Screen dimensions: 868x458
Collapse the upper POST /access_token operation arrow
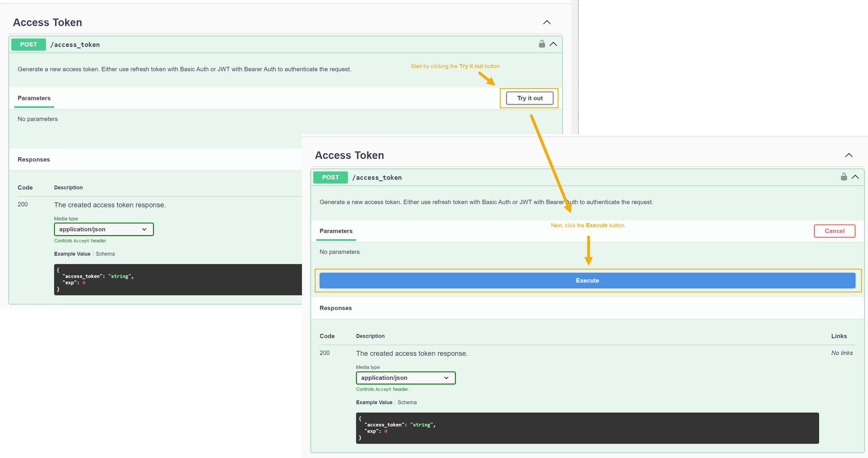tap(553, 44)
